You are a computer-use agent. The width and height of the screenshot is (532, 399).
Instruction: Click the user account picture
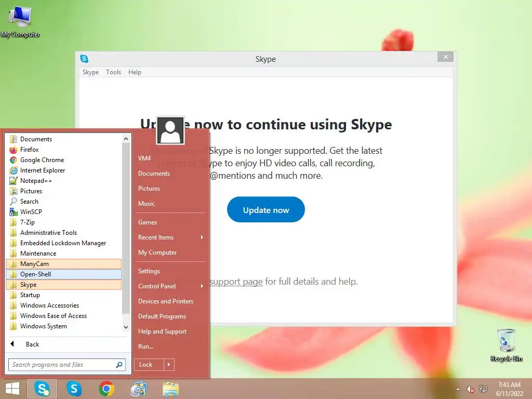point(170,130)
